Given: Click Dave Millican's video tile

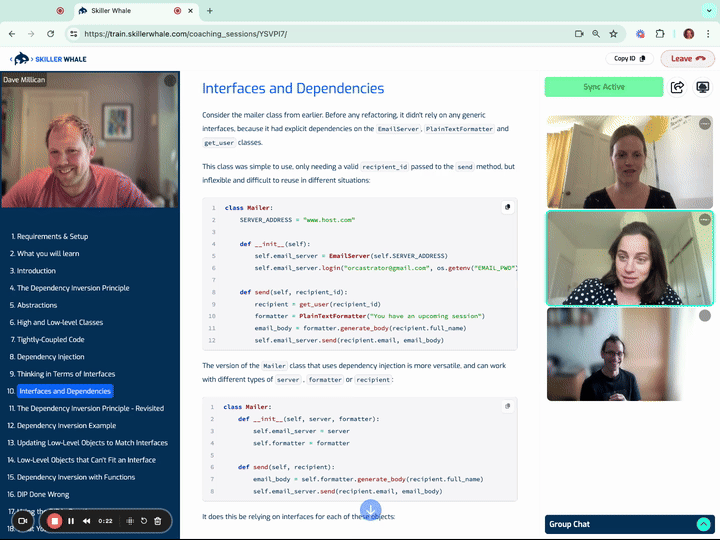Looking at the screenshot, I should (x=90, y=140).
